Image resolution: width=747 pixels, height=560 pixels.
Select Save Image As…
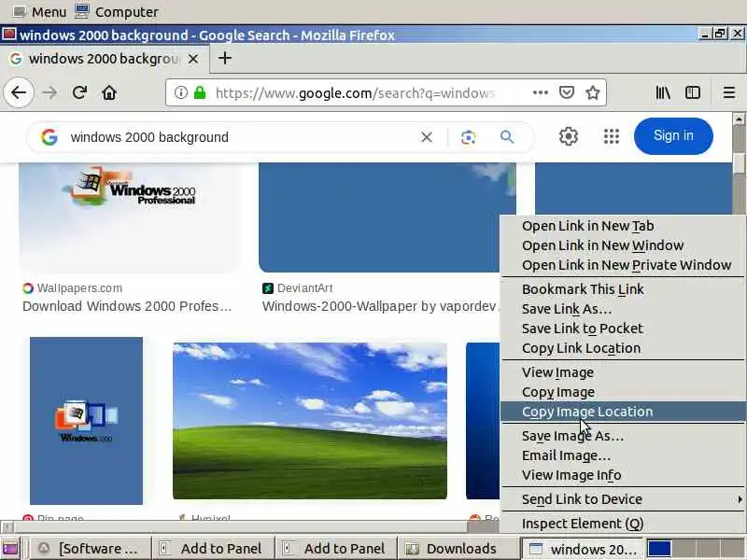click(623, 436)
